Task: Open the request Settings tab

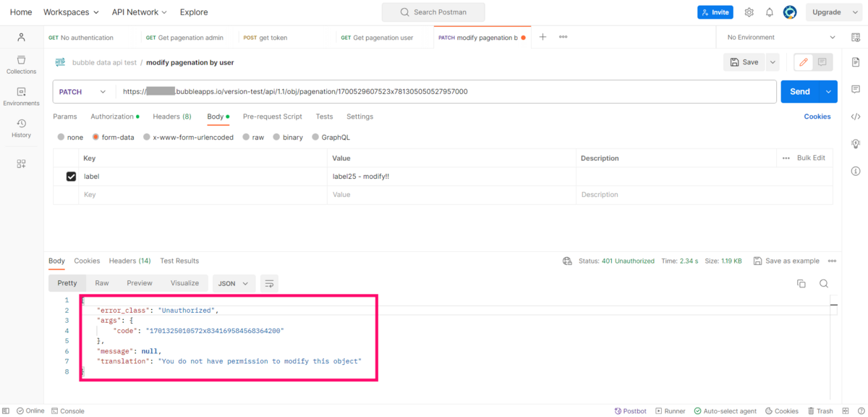Action: click(x=359, y=117)
